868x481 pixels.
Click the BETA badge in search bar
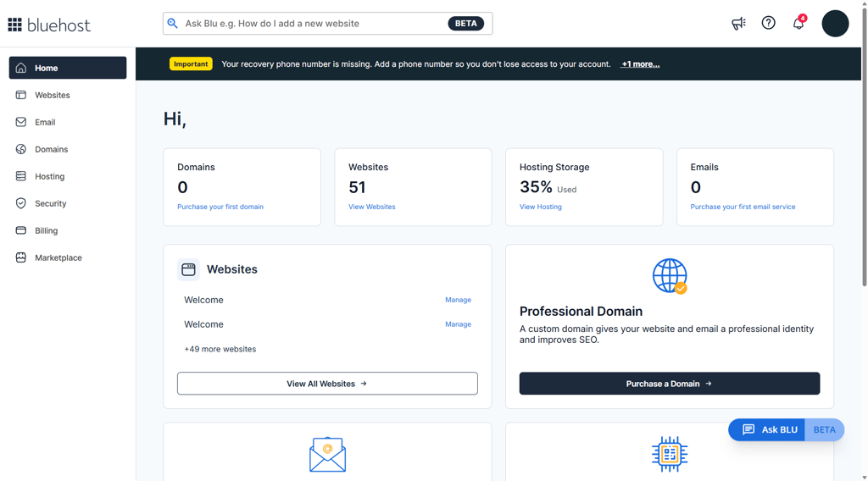coord(465,23)
